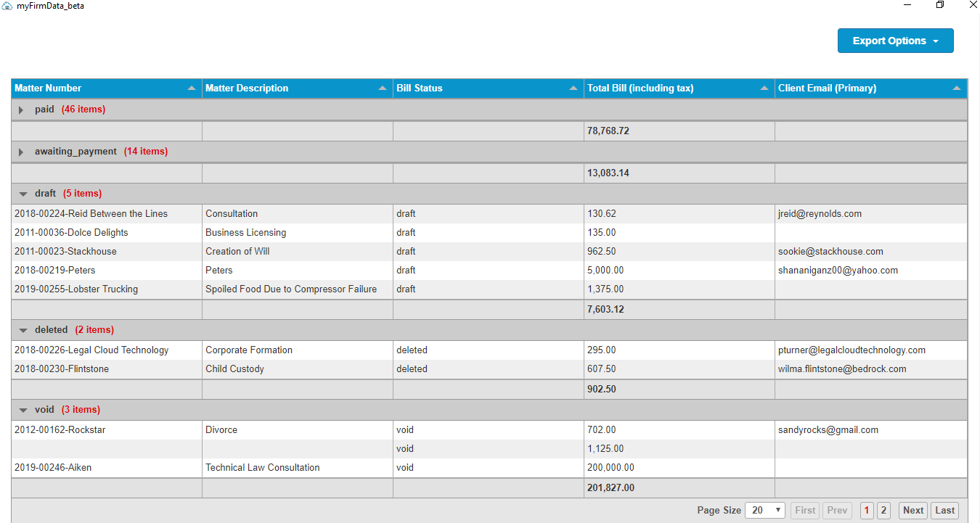The width and height of the screenshot is (980, 523).
Task: Select 2019-00255-Lobster Trucking matter
Action: pyautogui.click(x=76, y=289)
